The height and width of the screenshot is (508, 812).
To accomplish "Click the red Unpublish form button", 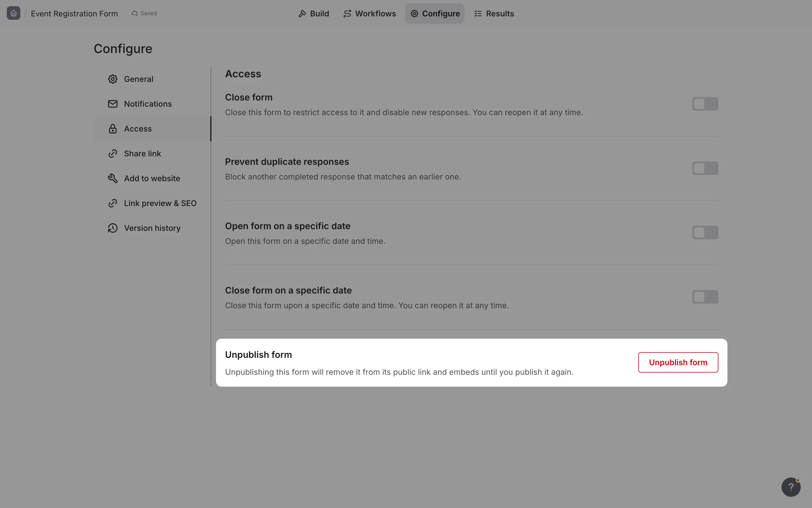I will pyautogui.click(x=678, y=362).
